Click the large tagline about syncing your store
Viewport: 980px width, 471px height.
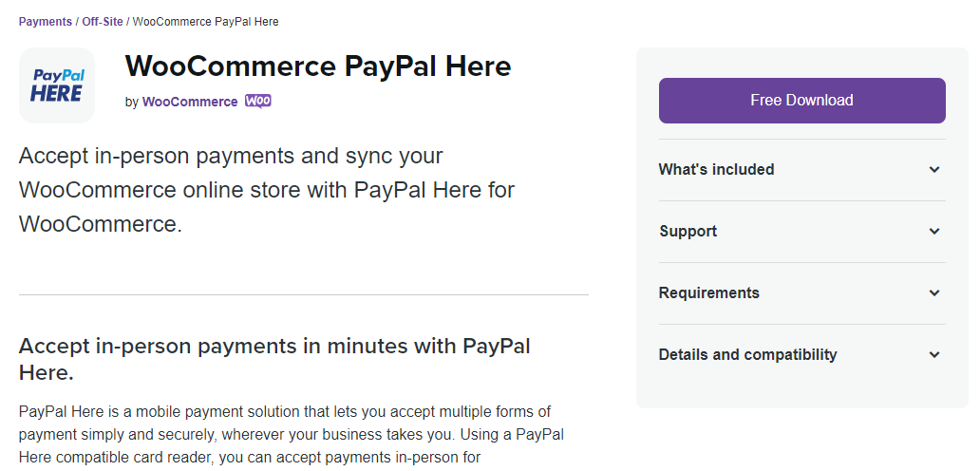[x=267, y=190]
